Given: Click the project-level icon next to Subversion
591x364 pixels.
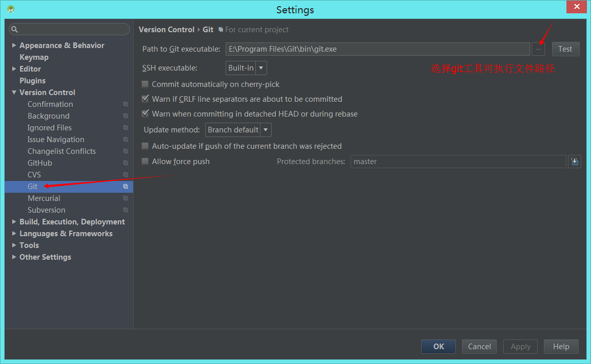Looking at the screenshot, I should tap(125, 210).
